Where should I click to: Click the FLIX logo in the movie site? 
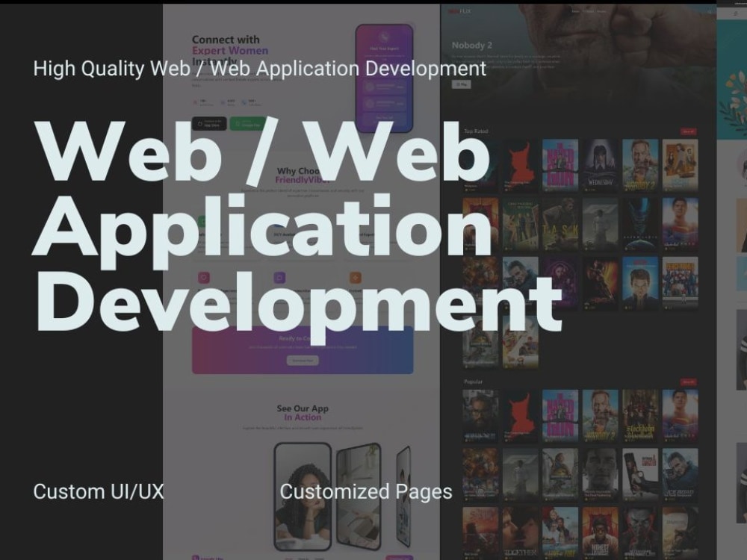tap(459, 10)
